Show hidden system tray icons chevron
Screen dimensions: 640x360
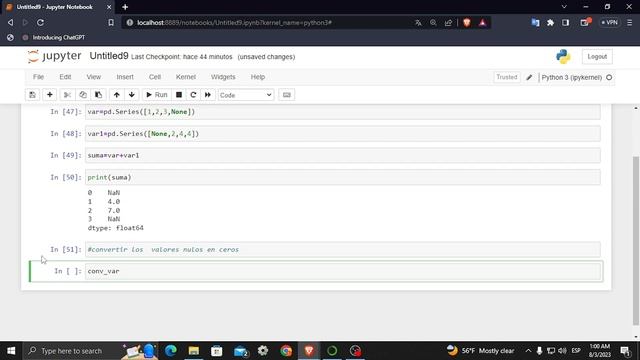click(x=528, y=351)
